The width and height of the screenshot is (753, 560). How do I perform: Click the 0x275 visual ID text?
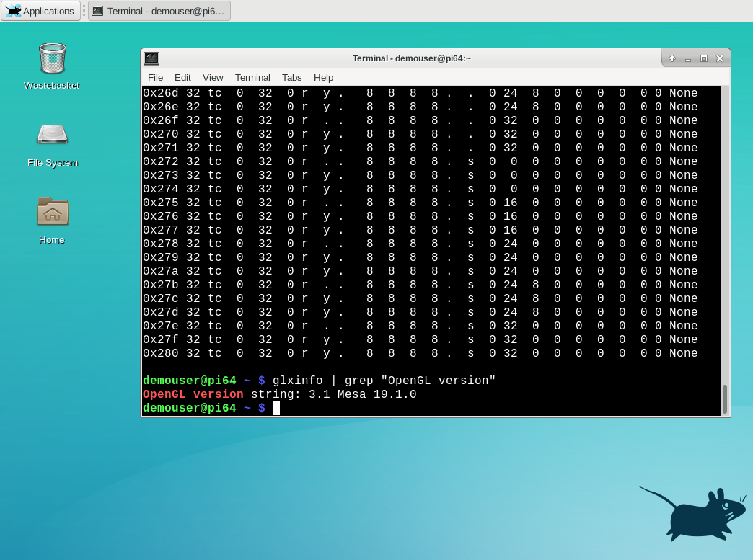tap(160, 203)
